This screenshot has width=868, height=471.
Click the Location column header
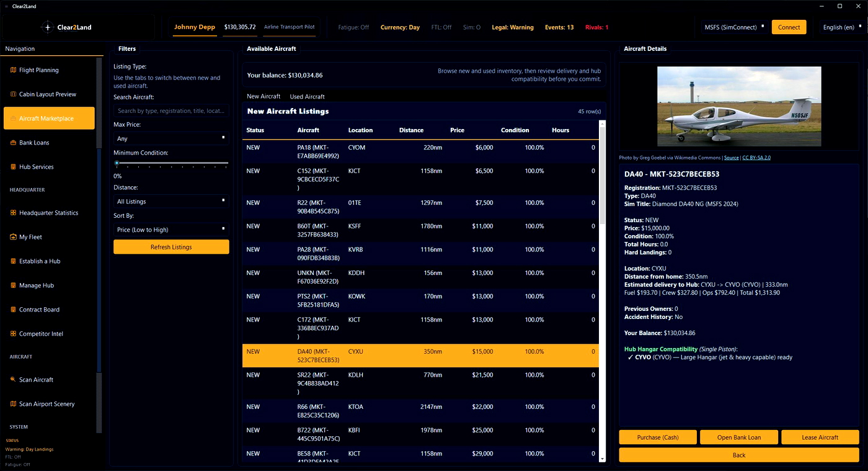pyautogui.click(x=360, y=130)
